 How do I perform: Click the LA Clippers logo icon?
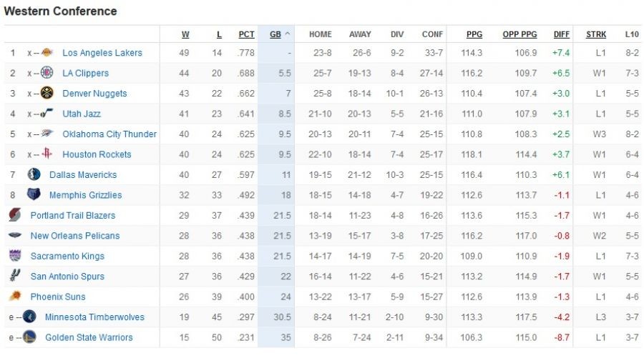pos(47,73)
